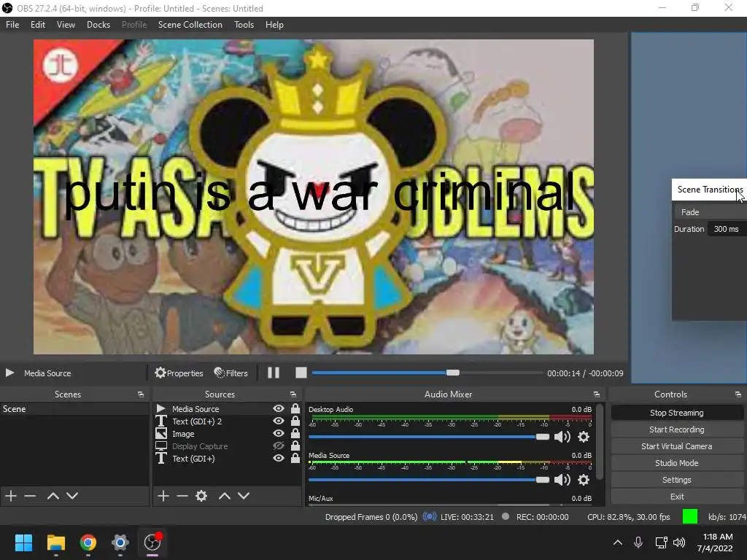747x560 pixels.
Task: Add a new source with plus icon
Action: pyautogui.click(x=163, y=496)
